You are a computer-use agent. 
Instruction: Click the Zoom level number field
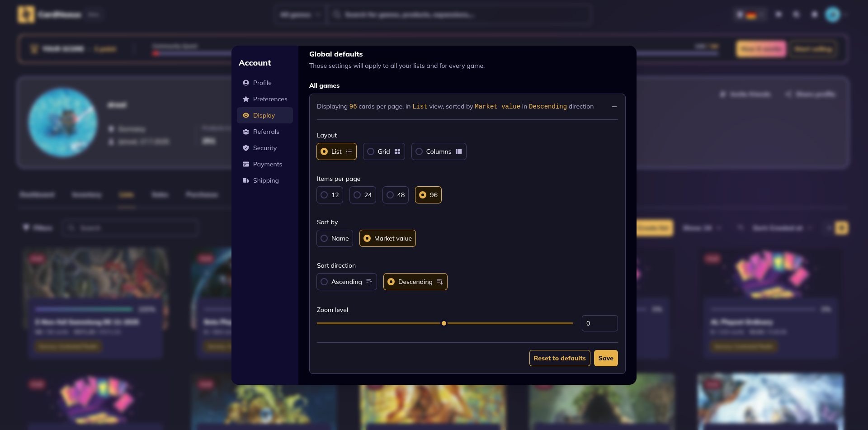tap(599, 323)
